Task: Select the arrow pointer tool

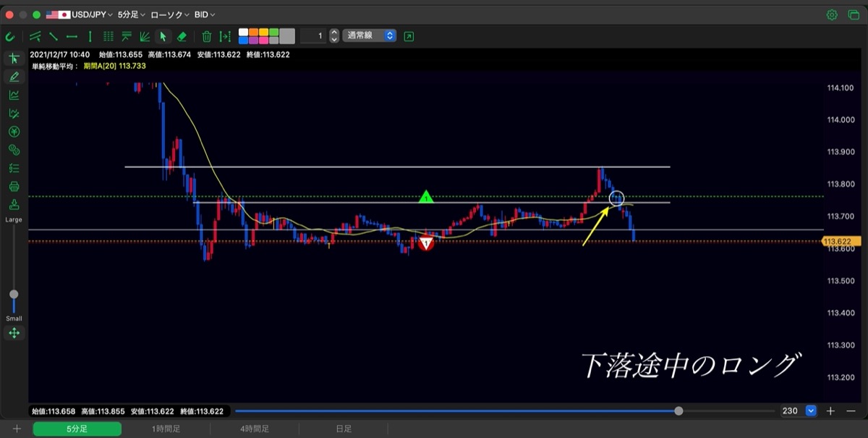Action: pos(163,36)
